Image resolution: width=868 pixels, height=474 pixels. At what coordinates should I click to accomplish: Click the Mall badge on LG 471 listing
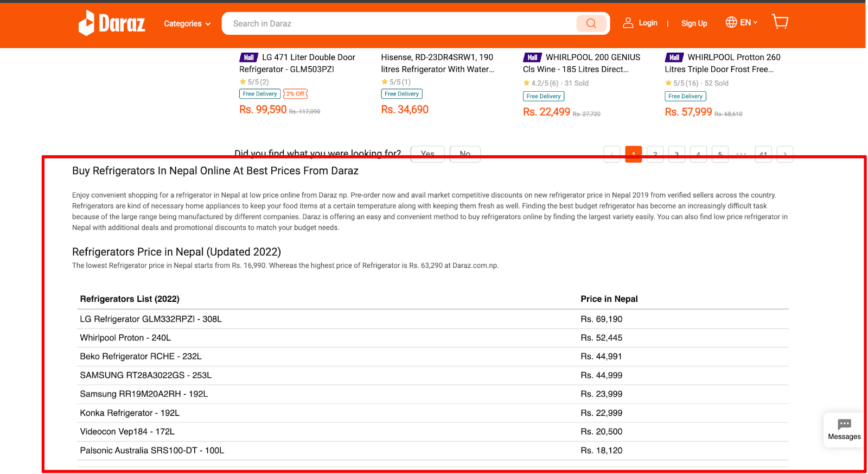point(248,58)
